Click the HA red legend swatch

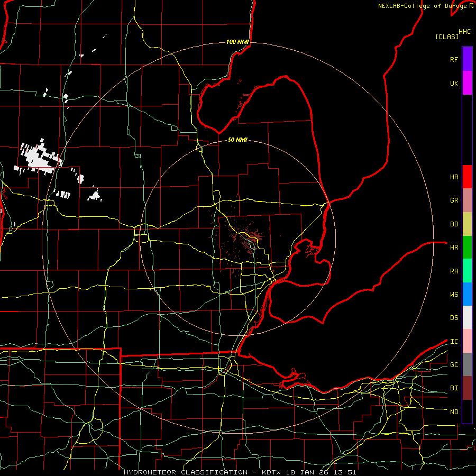pyautogui.click(x=467, y=177)
